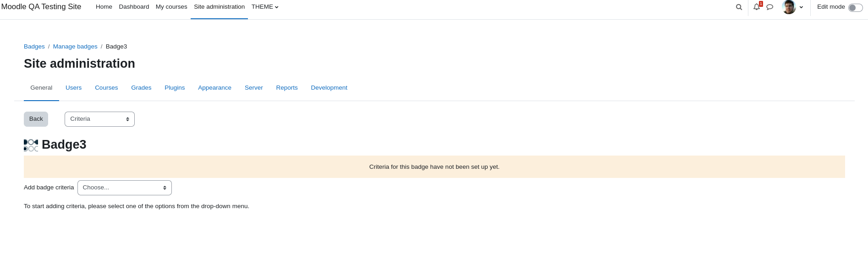Click the Badge3 breadcrumb text

click(x=116, y=47)
